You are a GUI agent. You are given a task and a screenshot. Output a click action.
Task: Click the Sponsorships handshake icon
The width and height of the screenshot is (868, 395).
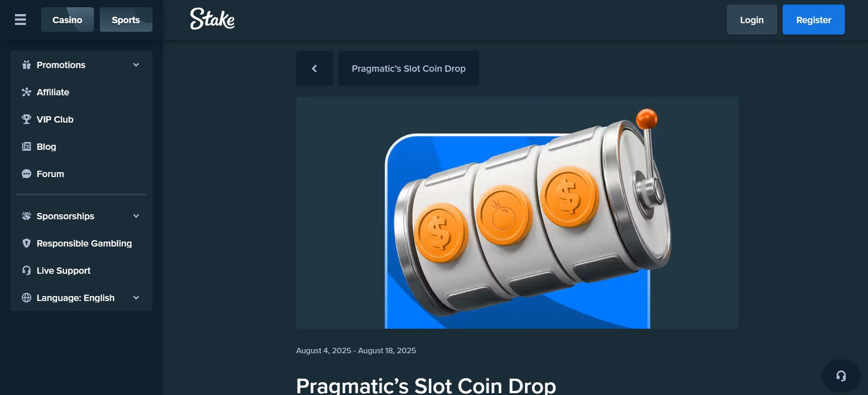click(x=26, y=216)
